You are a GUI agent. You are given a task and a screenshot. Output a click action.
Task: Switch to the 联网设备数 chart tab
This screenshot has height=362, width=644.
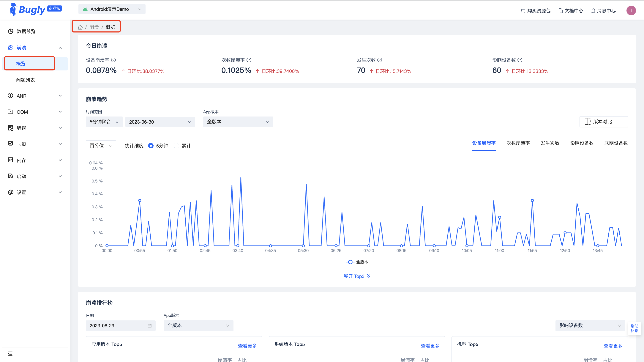pos(616,143)
